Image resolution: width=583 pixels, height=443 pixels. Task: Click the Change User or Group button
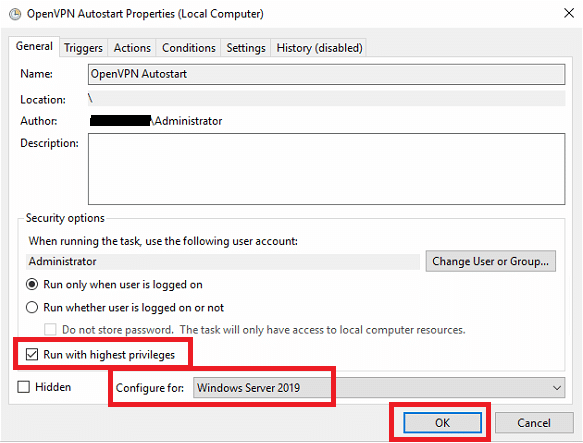(x=490, y=261)
